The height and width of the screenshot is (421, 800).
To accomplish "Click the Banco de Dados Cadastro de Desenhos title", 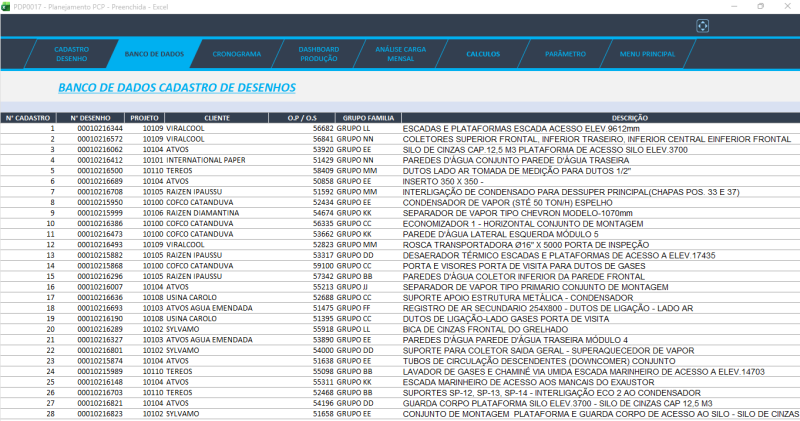I will point(177,88).
